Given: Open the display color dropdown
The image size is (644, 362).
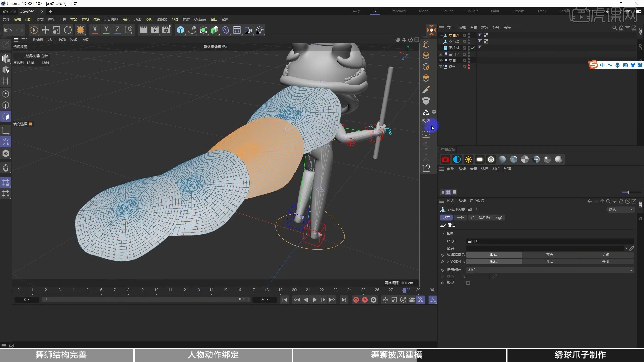Looking at the screenshot, I should (x=550, y=270).
